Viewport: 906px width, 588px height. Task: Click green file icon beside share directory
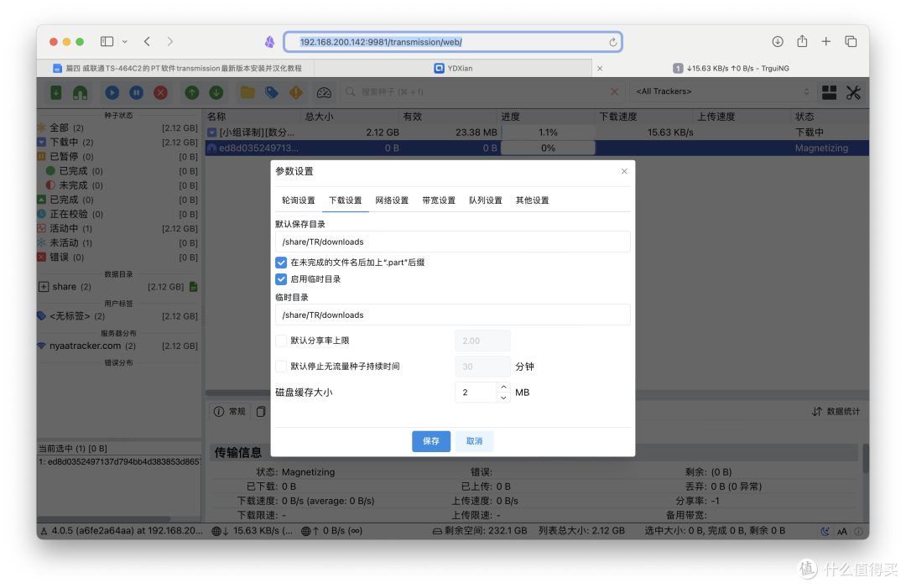click(x=194, y=287)
